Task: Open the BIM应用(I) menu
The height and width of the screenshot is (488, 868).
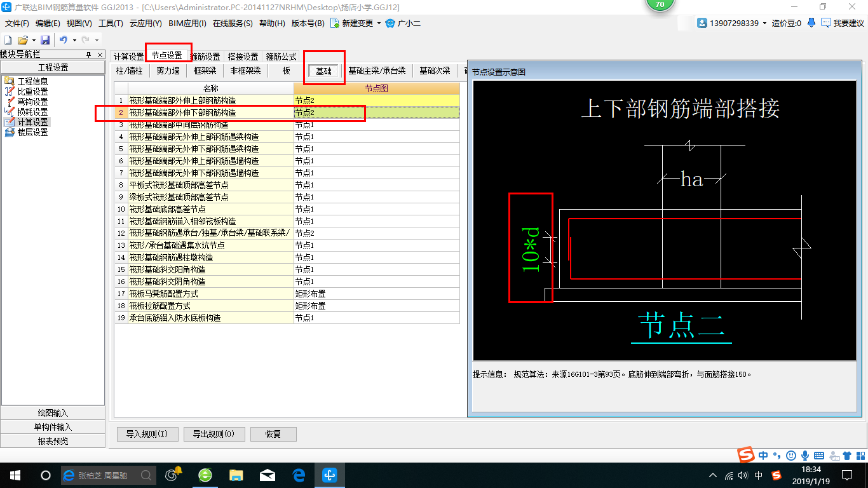Action: click(187, 23)
